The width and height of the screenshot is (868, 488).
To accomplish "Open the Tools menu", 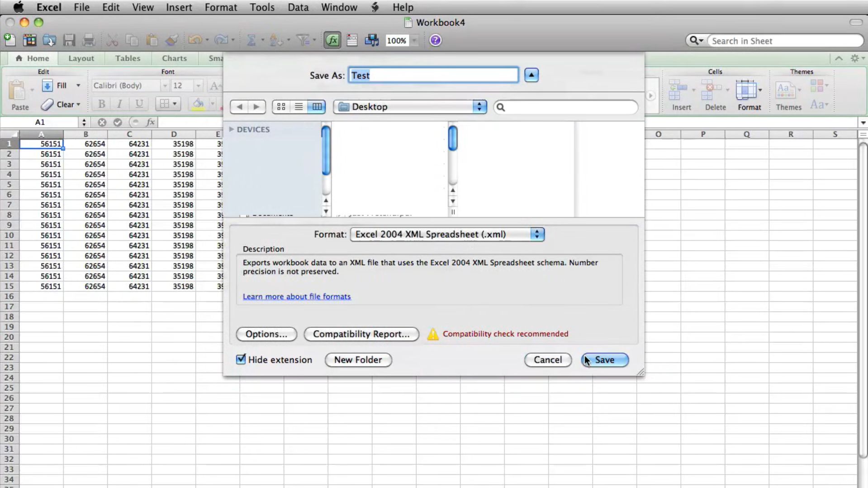I will point(262,7).
